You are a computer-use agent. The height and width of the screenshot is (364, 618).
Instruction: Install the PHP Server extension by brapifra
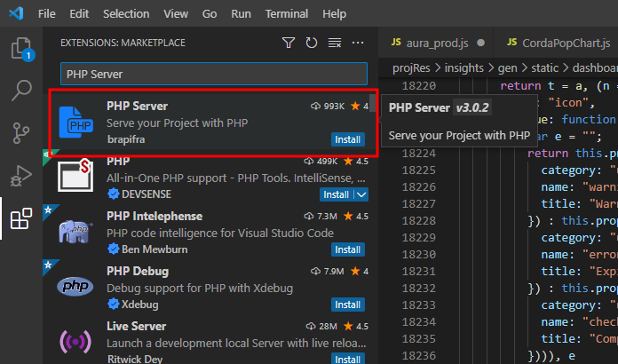(348, 139)
